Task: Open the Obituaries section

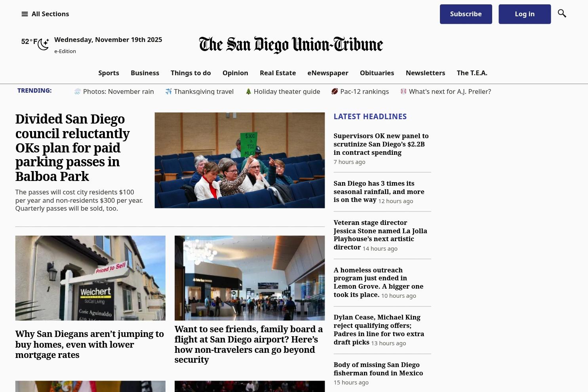Action: [377, 73]
